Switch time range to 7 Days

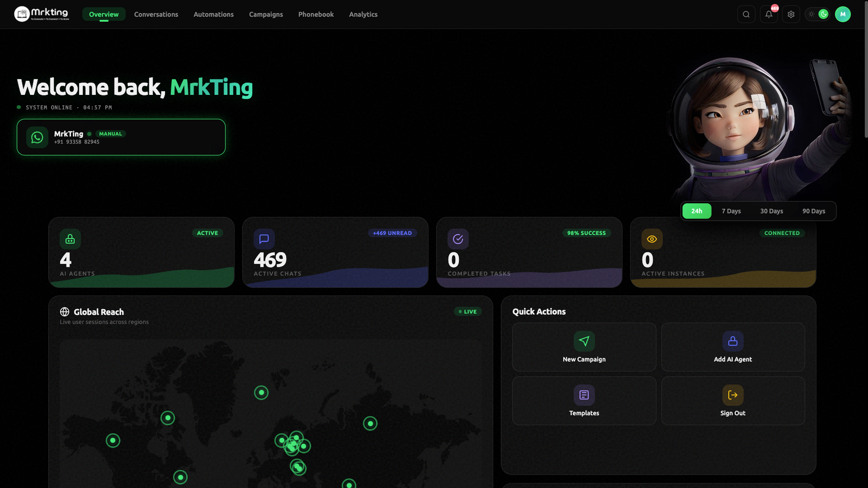(731, 211)
